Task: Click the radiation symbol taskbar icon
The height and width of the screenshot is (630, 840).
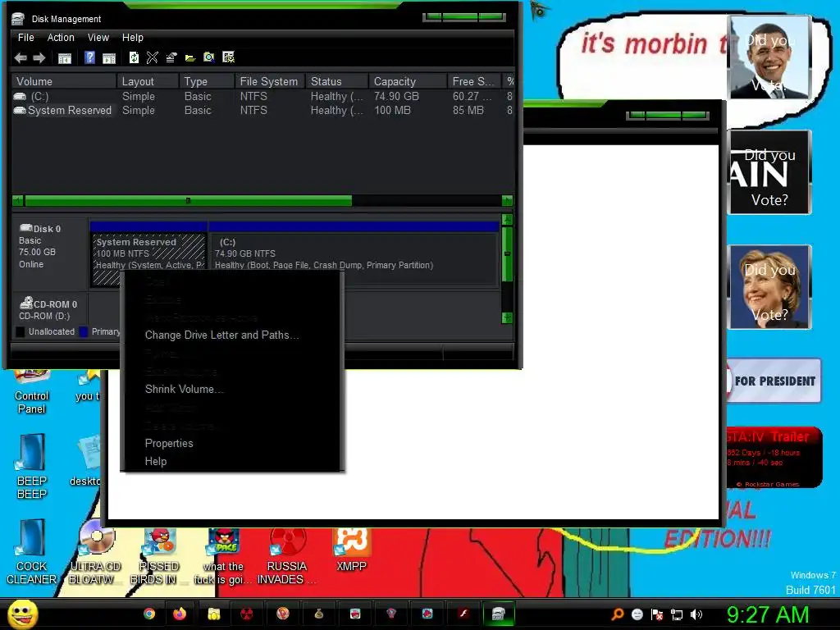Action: click(x=247, y=614)
